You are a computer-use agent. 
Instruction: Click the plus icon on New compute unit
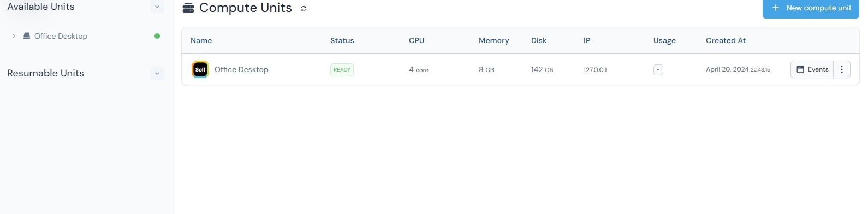(x=775, y=8)
